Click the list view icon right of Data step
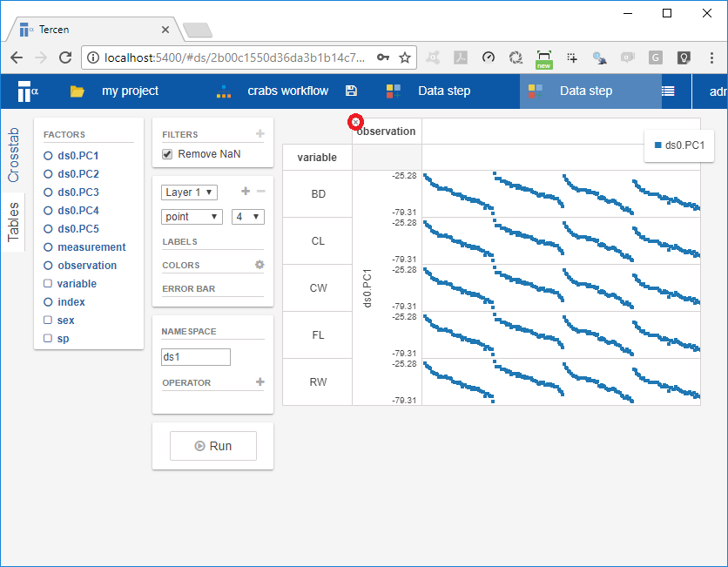728x567 pixels. (667, 91)
